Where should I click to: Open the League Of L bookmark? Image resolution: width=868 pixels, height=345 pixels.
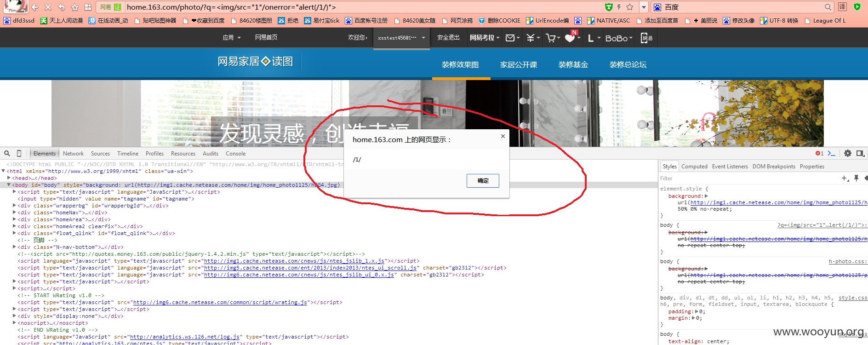(825, 21)
